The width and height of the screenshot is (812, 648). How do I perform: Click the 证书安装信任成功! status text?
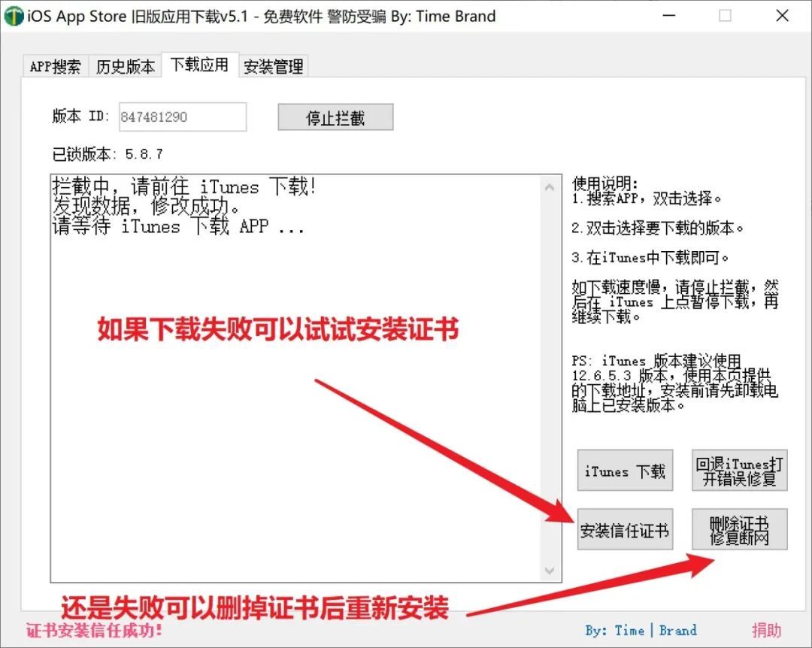94,631
